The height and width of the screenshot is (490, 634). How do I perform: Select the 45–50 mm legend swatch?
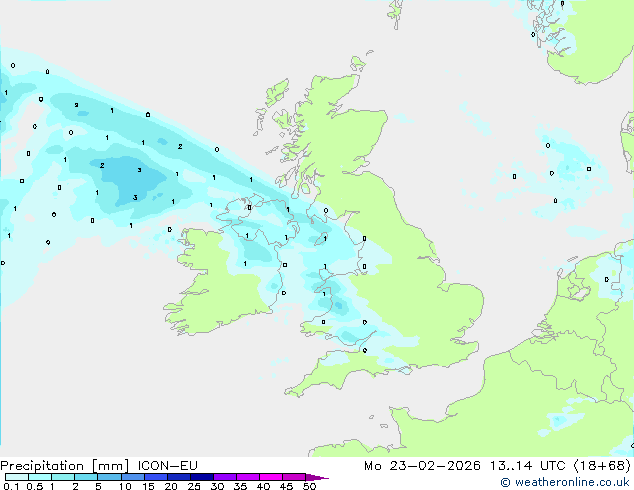[294, 477]
